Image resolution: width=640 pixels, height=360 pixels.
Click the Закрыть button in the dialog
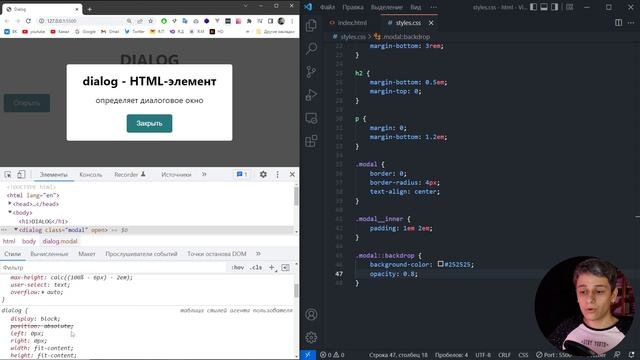point(149,123)
